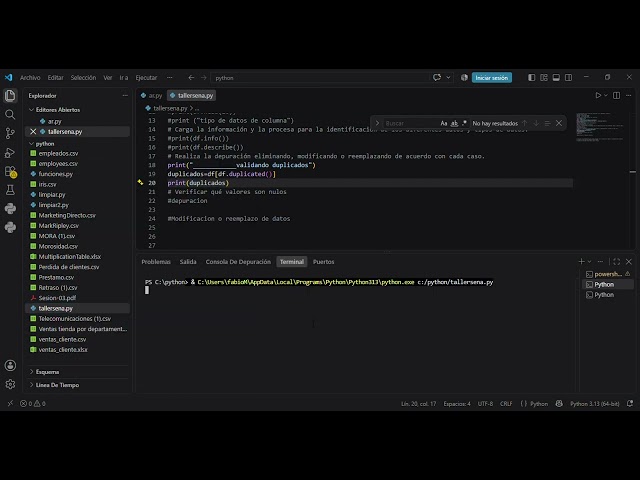Switch to the ar.py editor tab
640x480 pixels.
151,96
